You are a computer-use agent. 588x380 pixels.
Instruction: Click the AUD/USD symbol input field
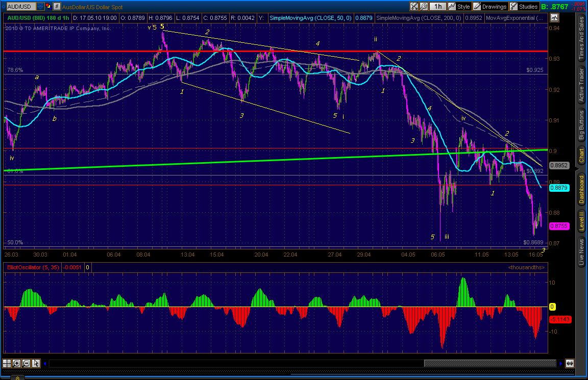(21, 7)
